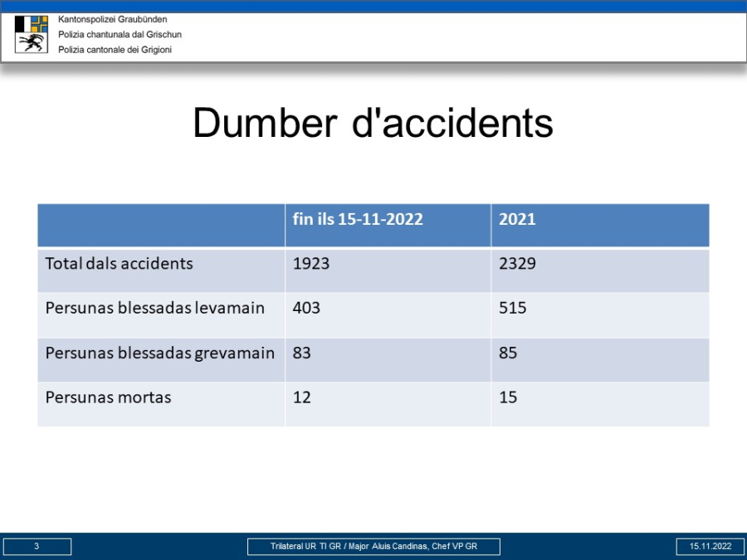This screenshot has width=747, height=560.
Task: Select the 'Persunas mortas' row label
Action: (x=108, y=397)
